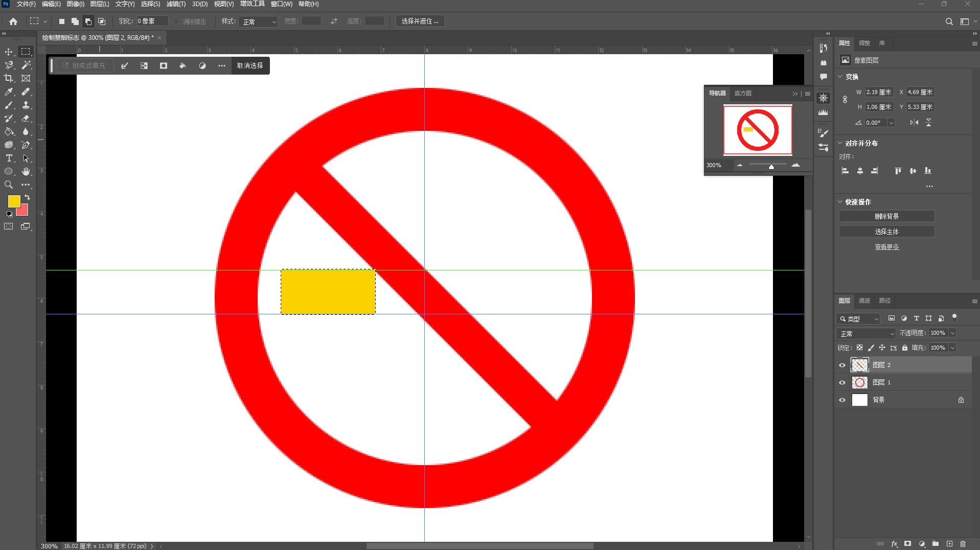Open the 填充 fill dropdown arrow
The height and width of the screenshot is (550, 980).
click(952, 348)
